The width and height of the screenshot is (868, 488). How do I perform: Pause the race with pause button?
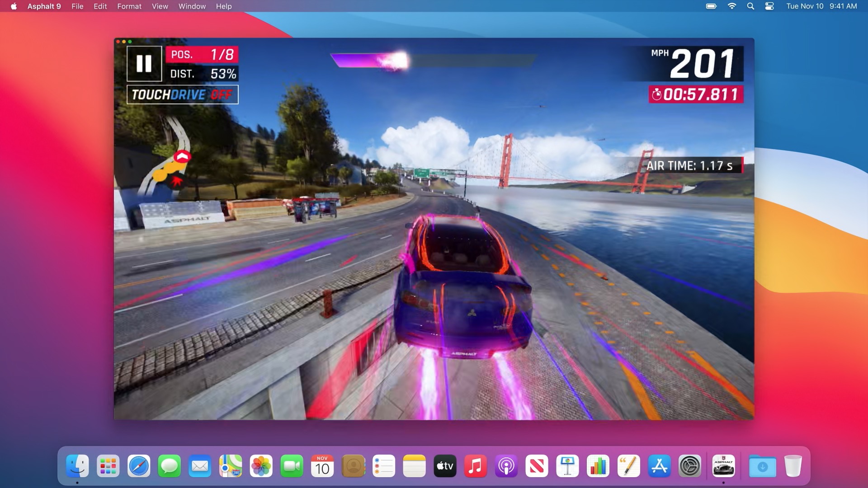coord(144,64)
